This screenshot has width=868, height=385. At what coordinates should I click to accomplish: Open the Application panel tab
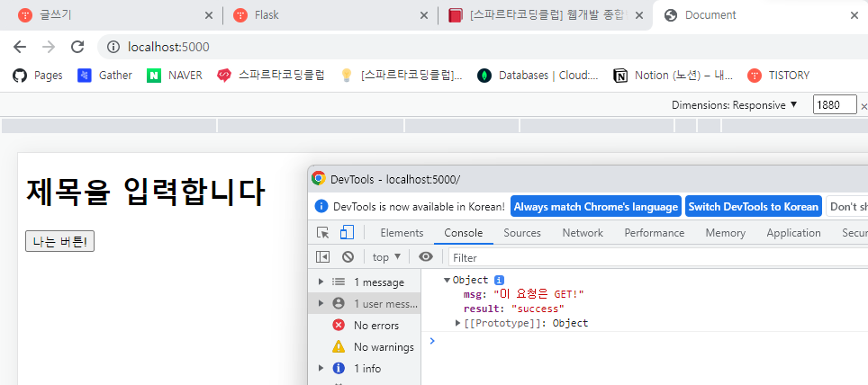[x=793, y=233]
